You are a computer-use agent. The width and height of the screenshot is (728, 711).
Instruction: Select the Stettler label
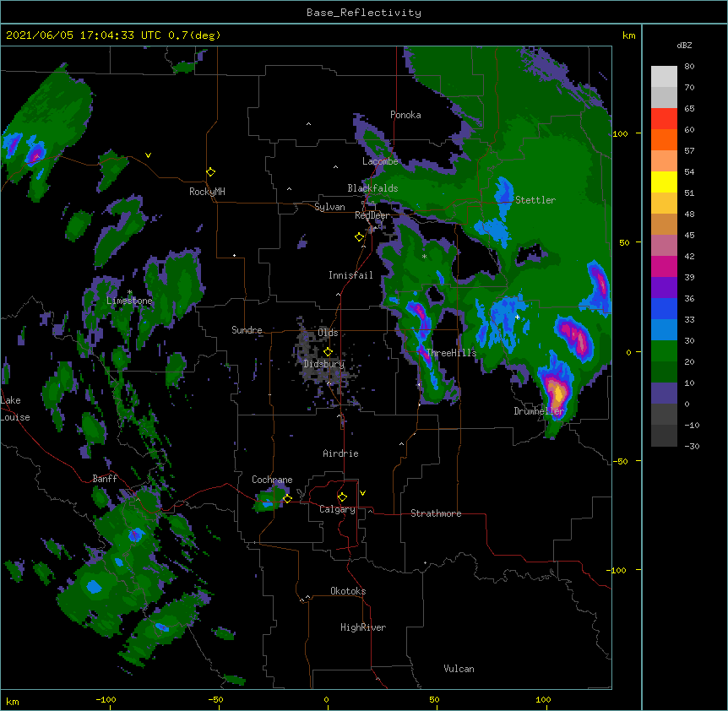(535, 200)
